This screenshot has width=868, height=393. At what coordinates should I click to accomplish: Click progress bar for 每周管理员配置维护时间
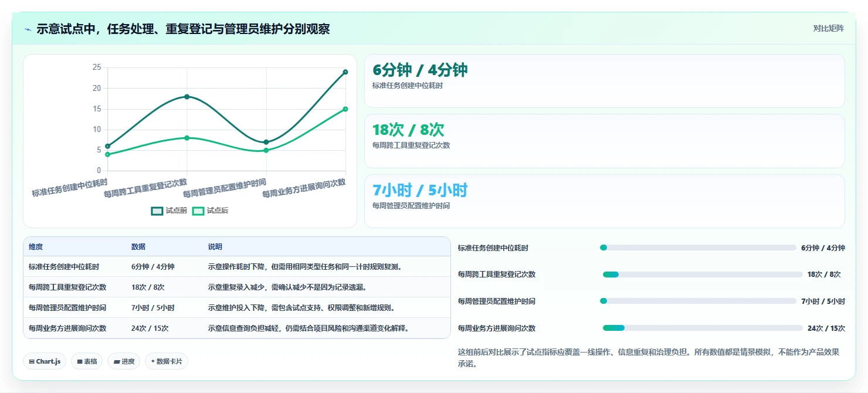click(x=698, y=301)
